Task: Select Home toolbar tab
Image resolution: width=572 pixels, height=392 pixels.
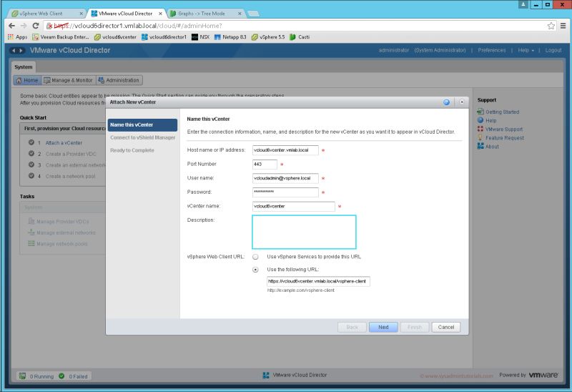Action: coord(27,80)
